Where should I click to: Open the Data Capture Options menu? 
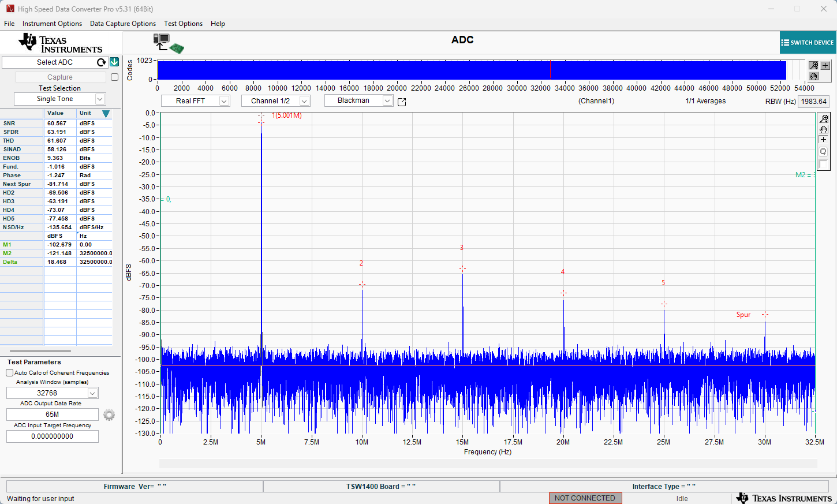[123, 24]
